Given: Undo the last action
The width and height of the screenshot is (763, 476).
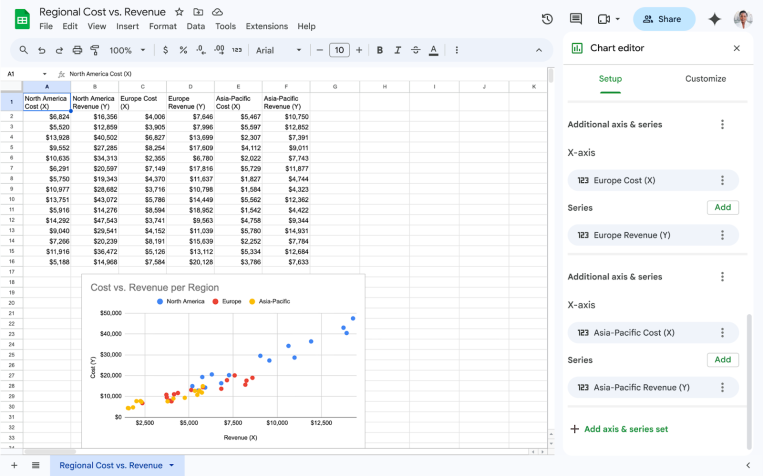Looking at the screenshot, I should [x=41, y=50].
